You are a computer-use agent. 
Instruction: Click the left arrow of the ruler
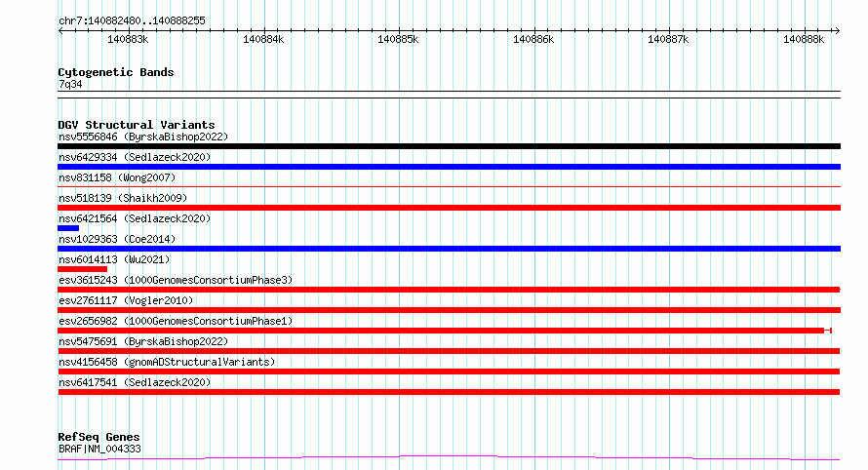pos(60,30)
